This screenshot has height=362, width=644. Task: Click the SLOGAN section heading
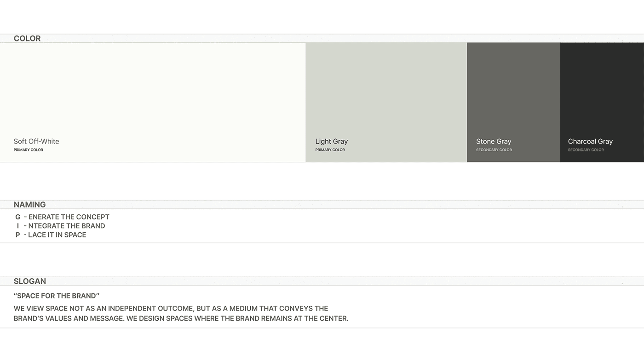click(30, 281)
